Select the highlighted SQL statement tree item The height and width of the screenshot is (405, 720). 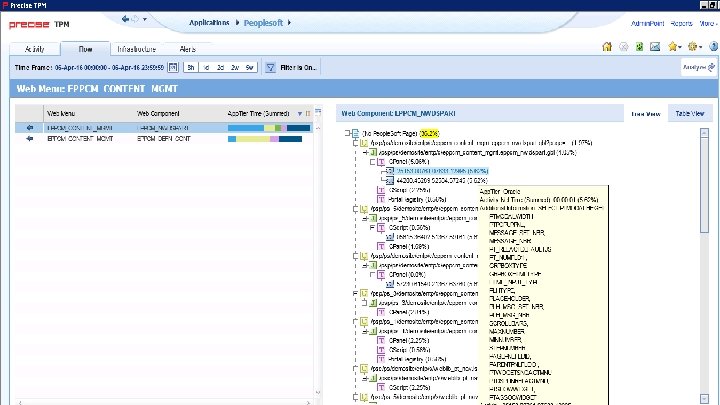click(x=442, y=171)
